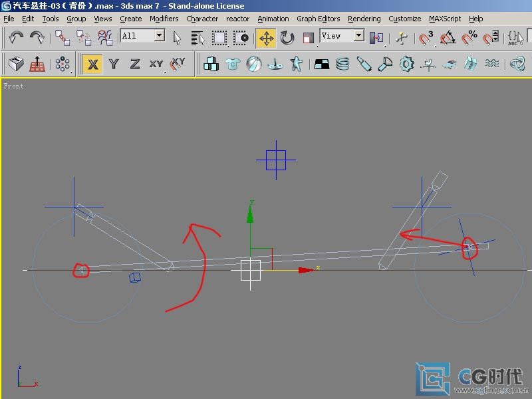
Task: Open the Modifiers menu
Action: pyautogui.click(x=164, y=19)
